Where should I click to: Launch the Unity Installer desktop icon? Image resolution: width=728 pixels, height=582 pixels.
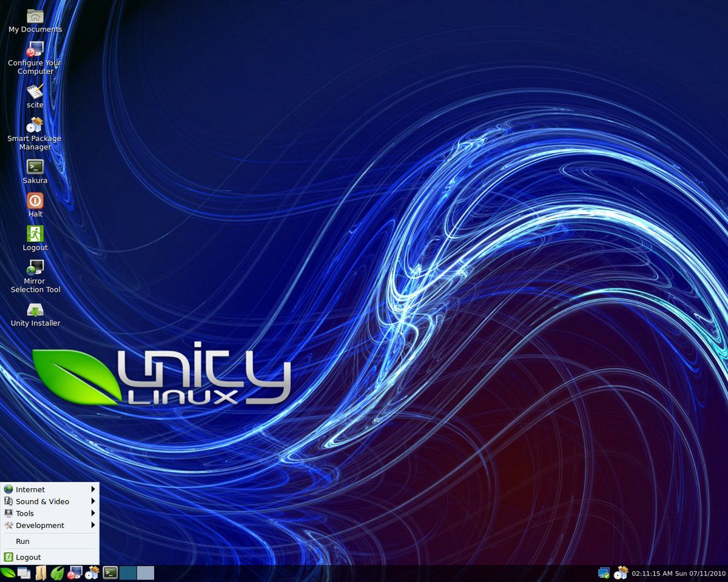click(35, 310)
